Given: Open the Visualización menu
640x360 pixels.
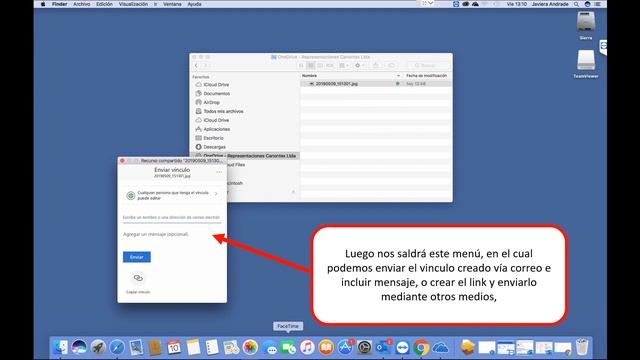Looking at the screenshot, I should tap(133, 4).
